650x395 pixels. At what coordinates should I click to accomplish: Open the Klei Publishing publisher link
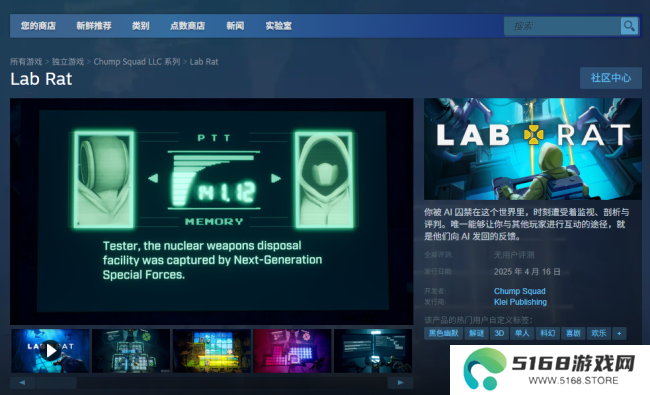[520, 302]
